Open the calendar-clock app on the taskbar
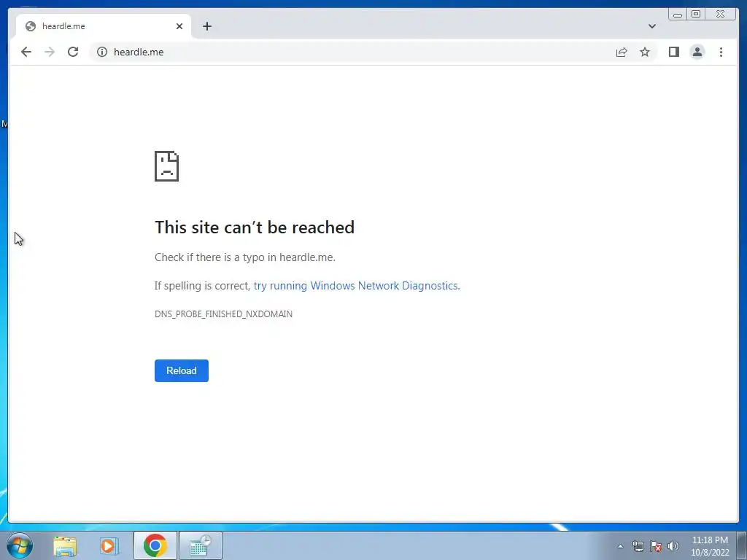Screen dimensions: 747x560 [201, 545]
